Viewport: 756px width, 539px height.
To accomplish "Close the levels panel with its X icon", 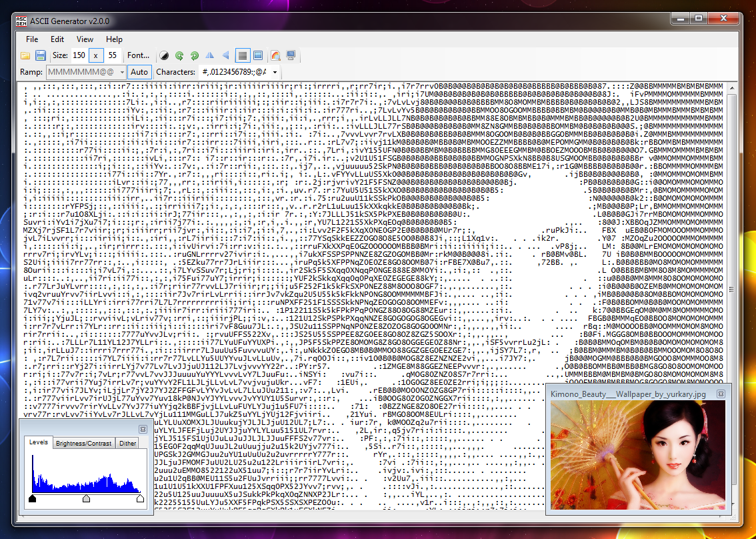I will click(143, 429).
